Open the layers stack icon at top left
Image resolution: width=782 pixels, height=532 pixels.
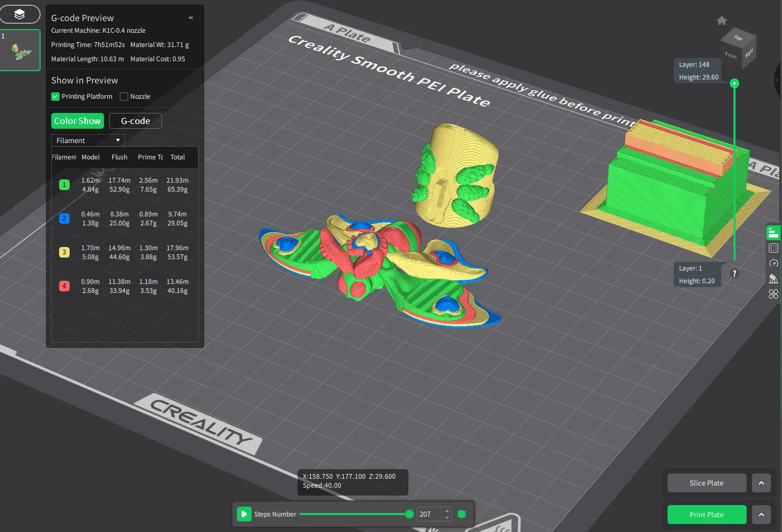[x=20, y=14]
